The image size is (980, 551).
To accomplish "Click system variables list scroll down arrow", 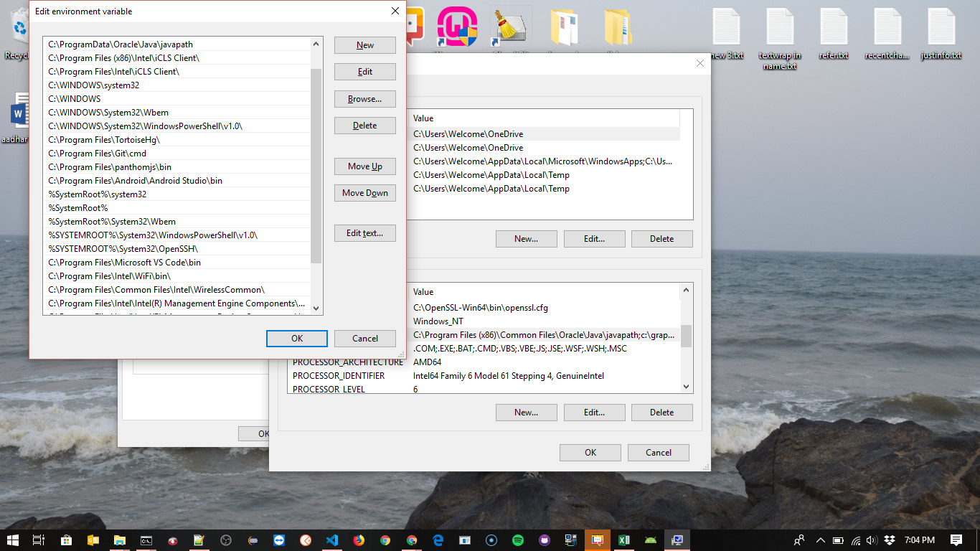I will pyautogui.click(x=687, y=387).
